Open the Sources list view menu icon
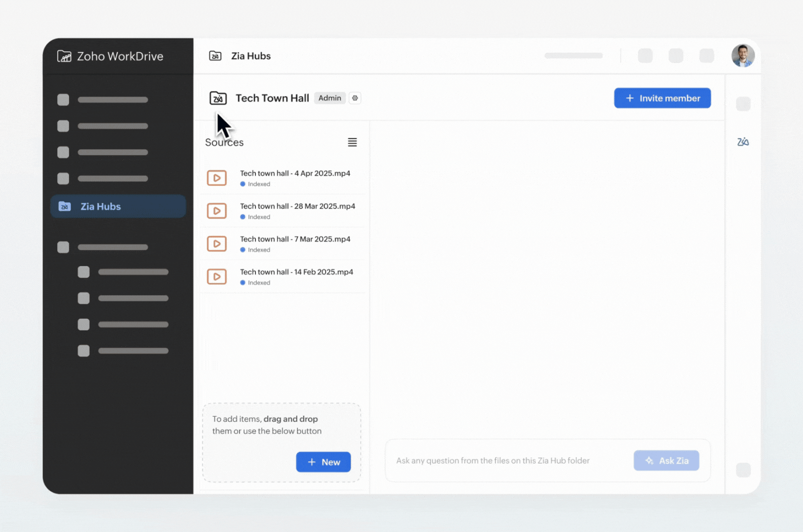 point(352,142)
